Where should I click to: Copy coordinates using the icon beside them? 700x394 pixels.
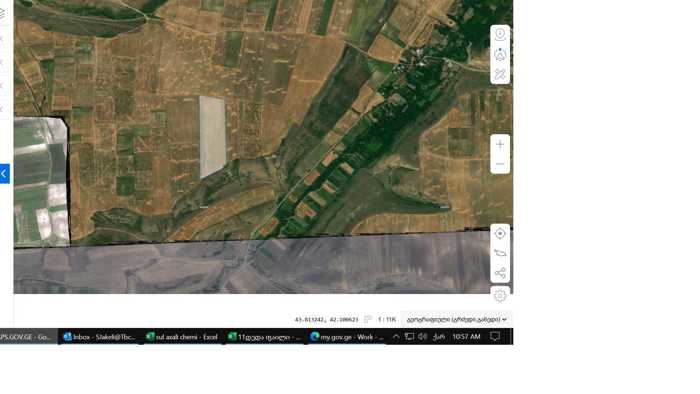point(368,319)
